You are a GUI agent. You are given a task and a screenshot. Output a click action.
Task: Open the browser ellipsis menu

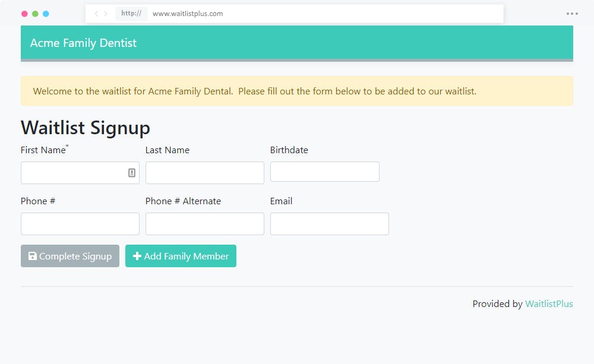pyautogui.click(x=571, y=13)
